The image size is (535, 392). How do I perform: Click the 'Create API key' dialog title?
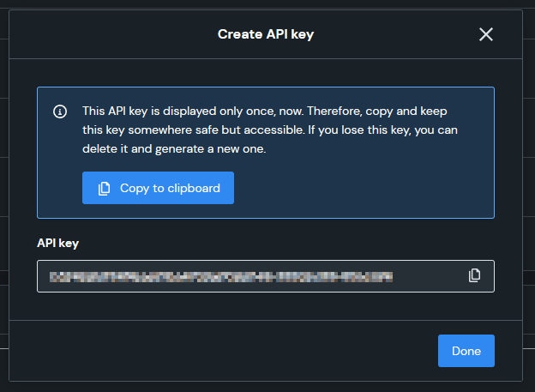click(266, 34)
